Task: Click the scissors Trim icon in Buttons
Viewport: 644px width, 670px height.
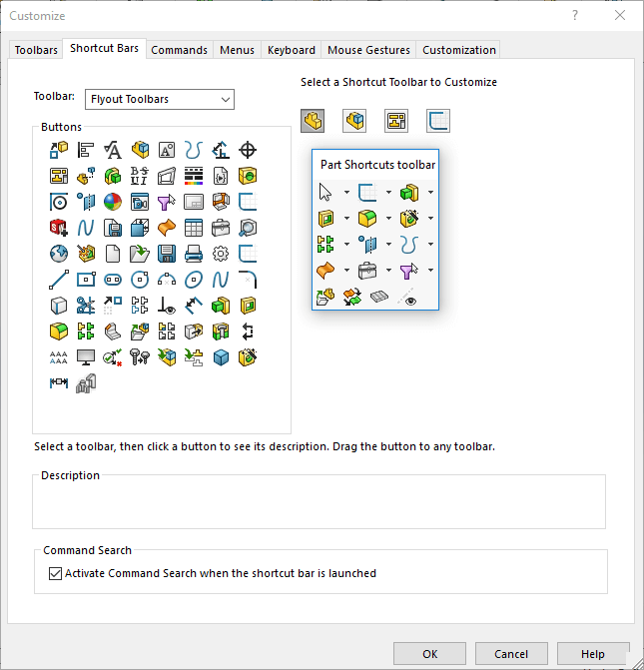Action: 86,306
